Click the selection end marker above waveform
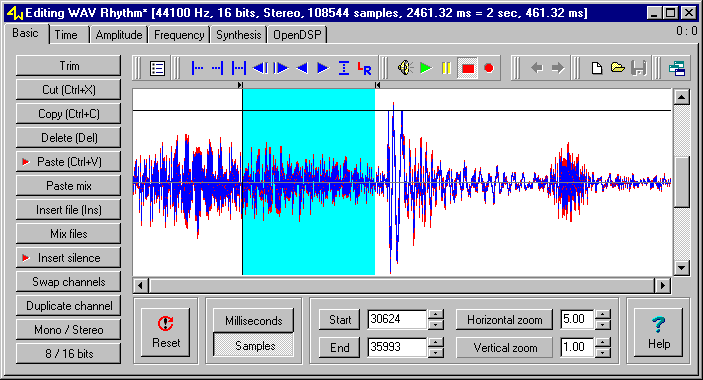 (x=378, y=85)
